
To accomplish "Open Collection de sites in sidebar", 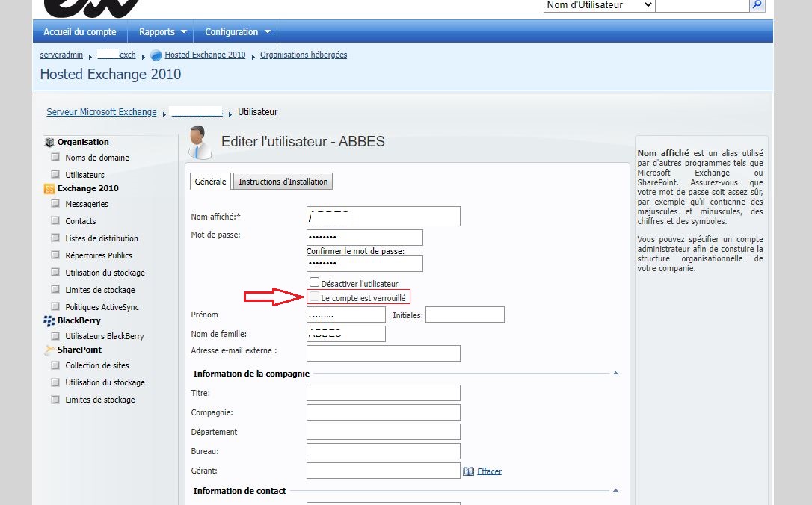I will 97,365.
